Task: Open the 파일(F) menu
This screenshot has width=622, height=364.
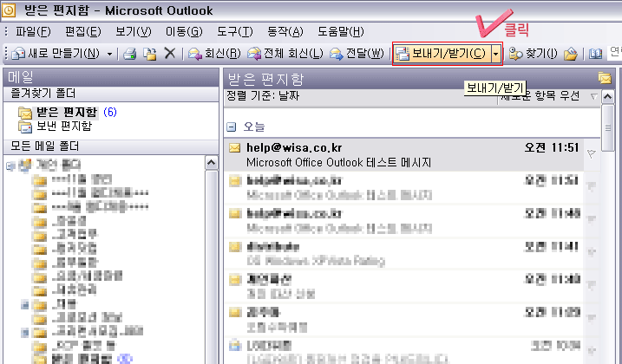Action: pyautogui.click(x=33, y=31)
